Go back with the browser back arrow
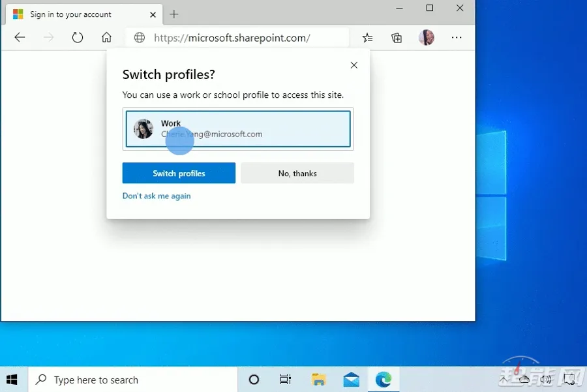This screenshot has width=587, height=392. pos(20,37)
